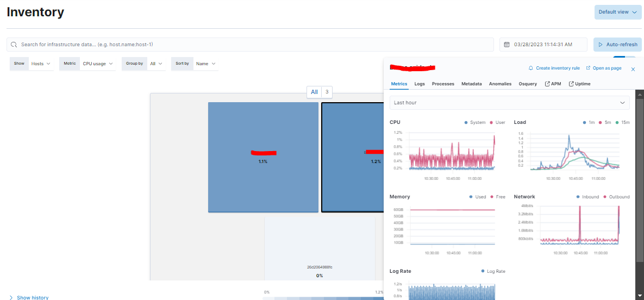Toggle the System CPU legend series
The image size is (644, 300).
coord(474,122)
